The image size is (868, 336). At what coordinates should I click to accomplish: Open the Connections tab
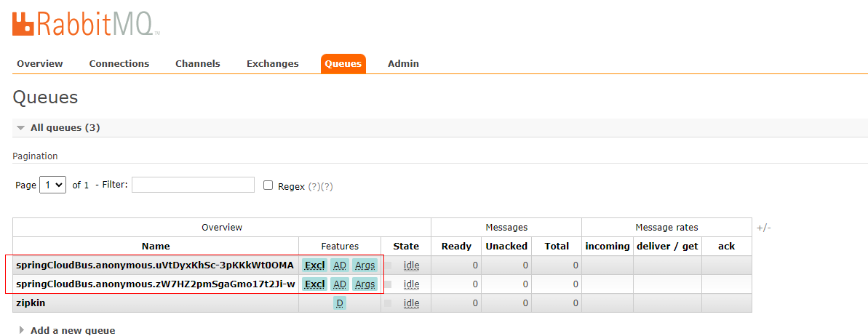(x=119, y=64)
